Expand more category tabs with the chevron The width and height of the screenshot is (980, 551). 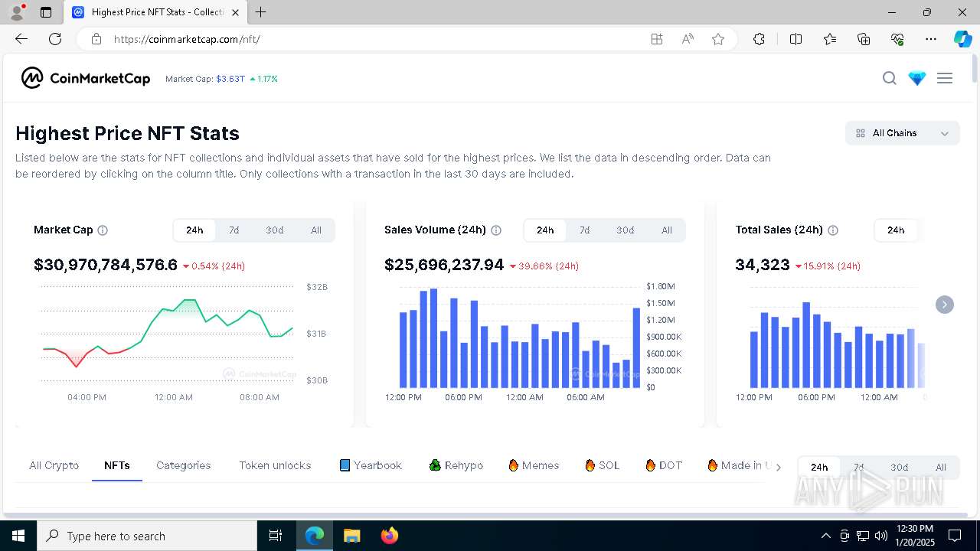tap(779, 467)
